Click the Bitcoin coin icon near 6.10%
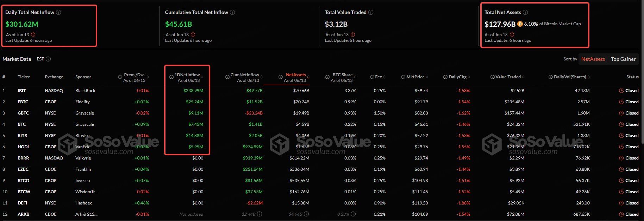Screen dimensions: 644x221 pyautogui.click(x=520, y=24)
